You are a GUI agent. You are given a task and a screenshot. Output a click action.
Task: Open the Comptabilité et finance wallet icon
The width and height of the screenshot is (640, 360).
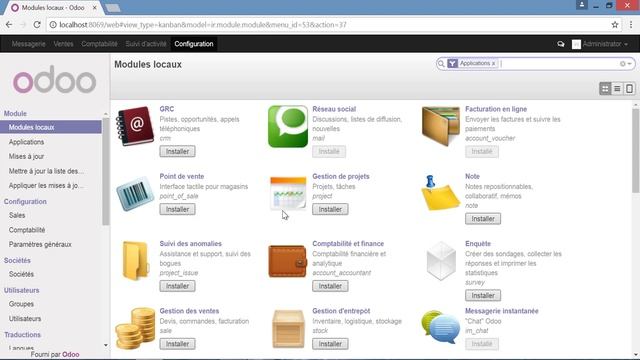pyautogui.click(x=288, y=261)
